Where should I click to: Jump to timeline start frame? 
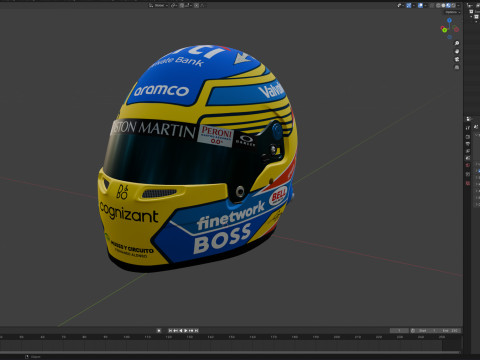point(170,331)
